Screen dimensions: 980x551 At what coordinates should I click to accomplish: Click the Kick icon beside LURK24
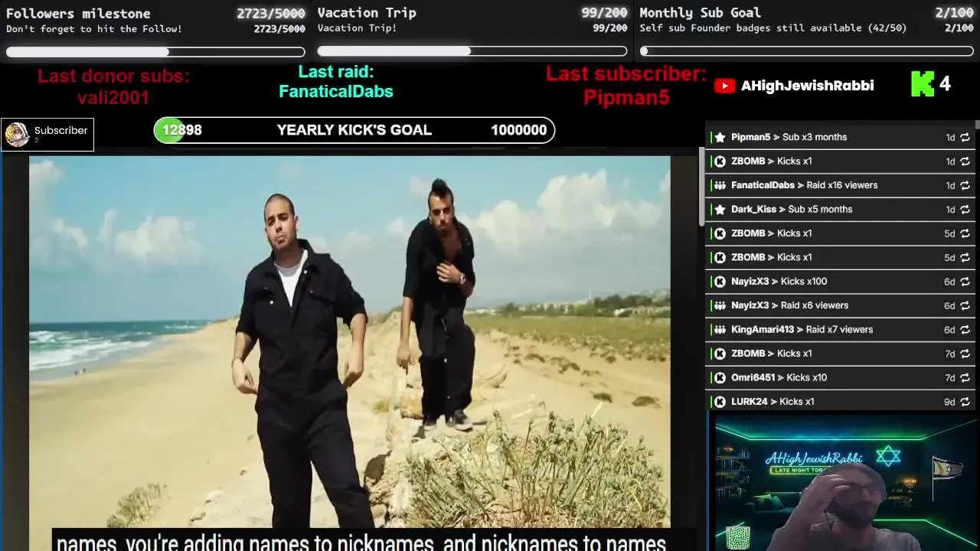tap(720, 402)
